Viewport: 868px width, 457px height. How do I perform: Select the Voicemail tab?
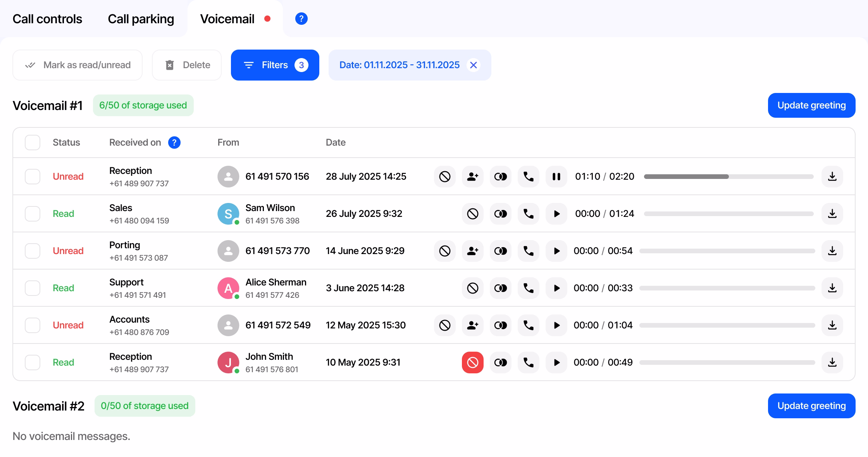click(235, 19)
